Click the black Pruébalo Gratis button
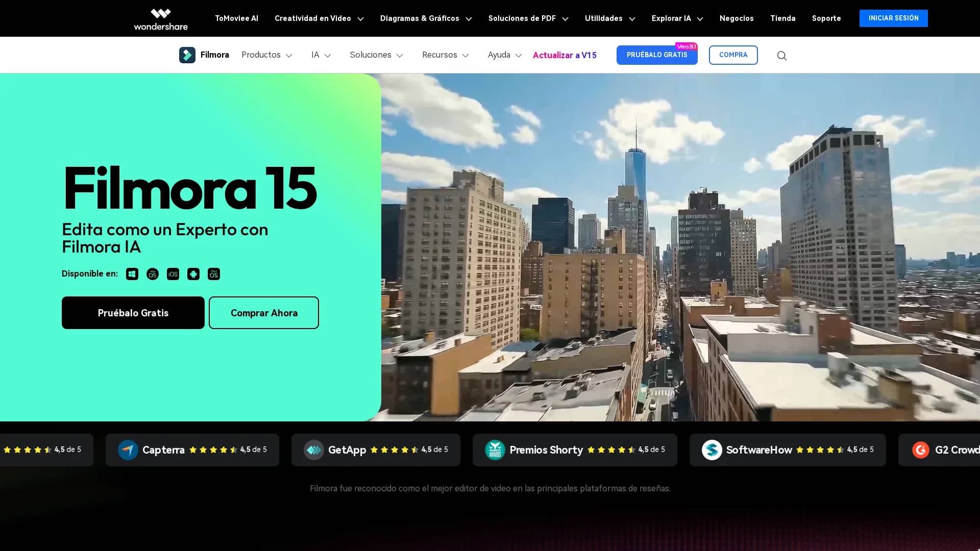This screenshot has width=980, height=551. 133,313
